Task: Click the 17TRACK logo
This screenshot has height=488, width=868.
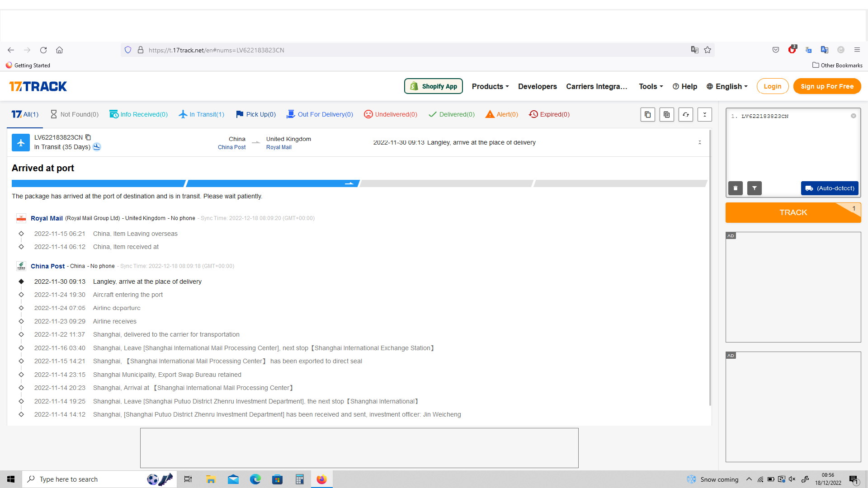Action: [x=38, y=86]
